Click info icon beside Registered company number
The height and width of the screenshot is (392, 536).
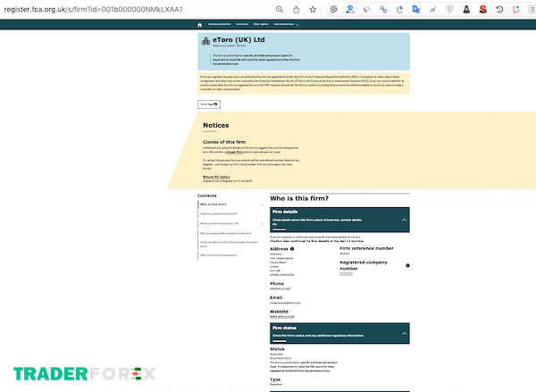pos(407,265)
